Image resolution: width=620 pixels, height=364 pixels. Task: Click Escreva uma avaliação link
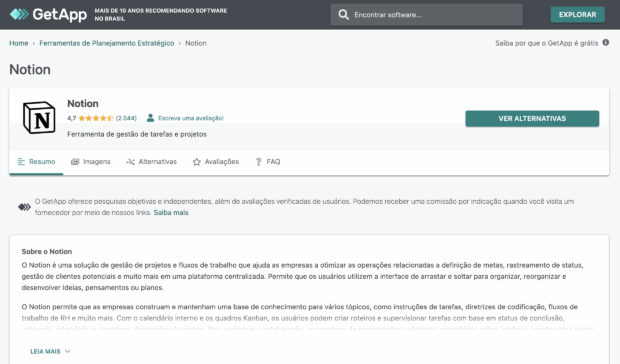pos(191,118)
